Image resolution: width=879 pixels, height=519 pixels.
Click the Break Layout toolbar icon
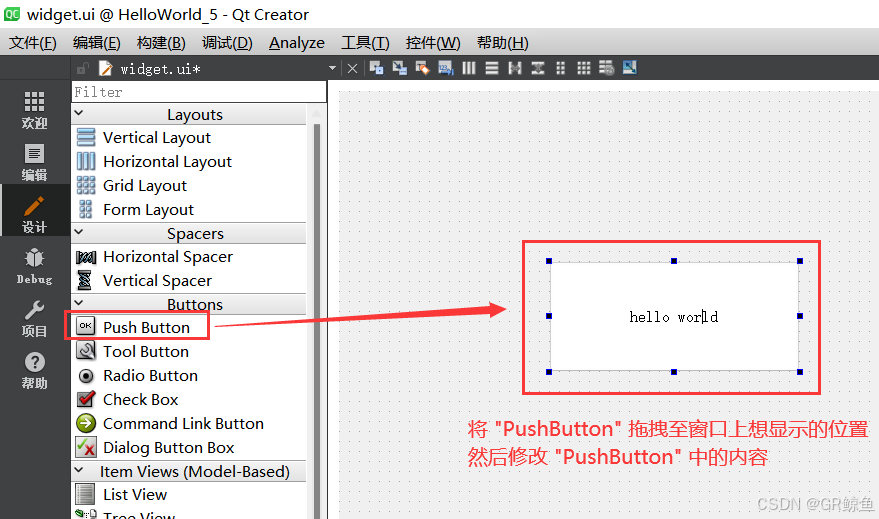coord(607,68)
